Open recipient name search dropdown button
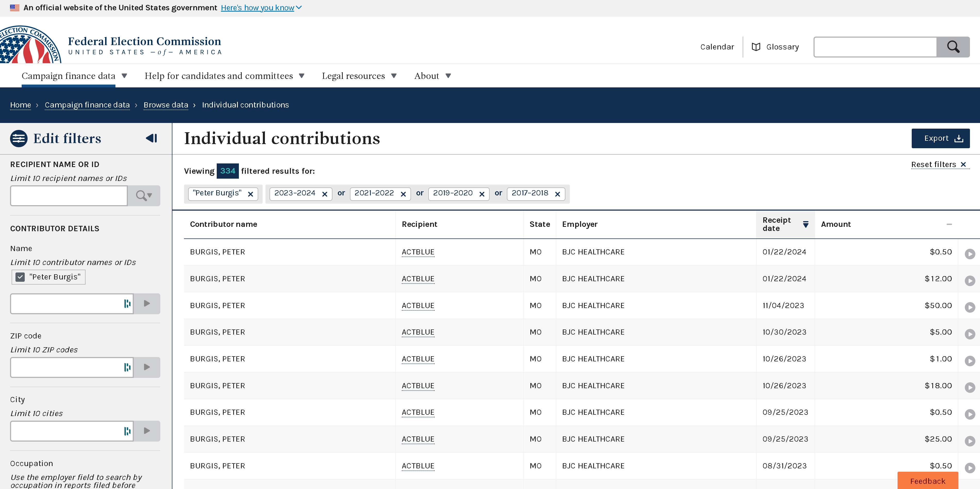The image size is (980, 489). (144, 196)
